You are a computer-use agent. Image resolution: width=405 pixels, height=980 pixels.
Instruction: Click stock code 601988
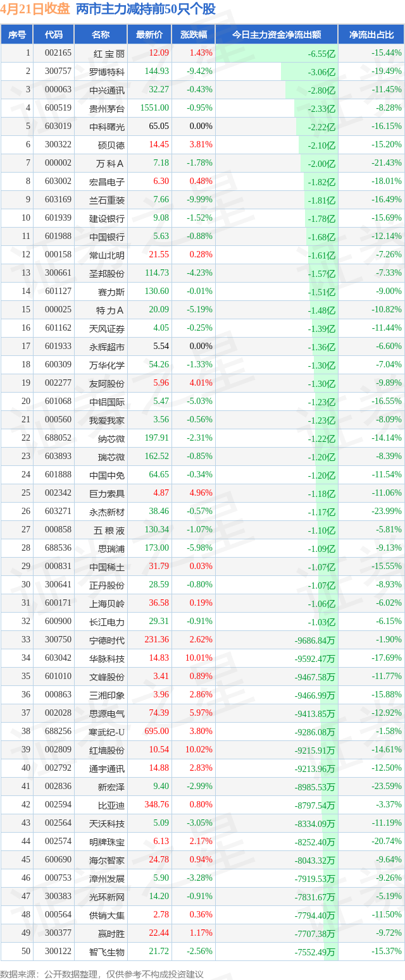pyautogui.click(x=58, y=236)
